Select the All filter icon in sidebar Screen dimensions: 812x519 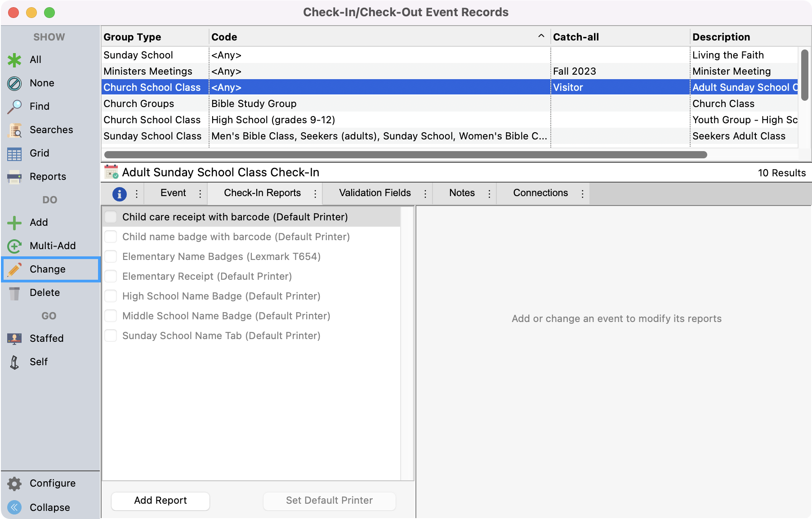coord(14,59)
